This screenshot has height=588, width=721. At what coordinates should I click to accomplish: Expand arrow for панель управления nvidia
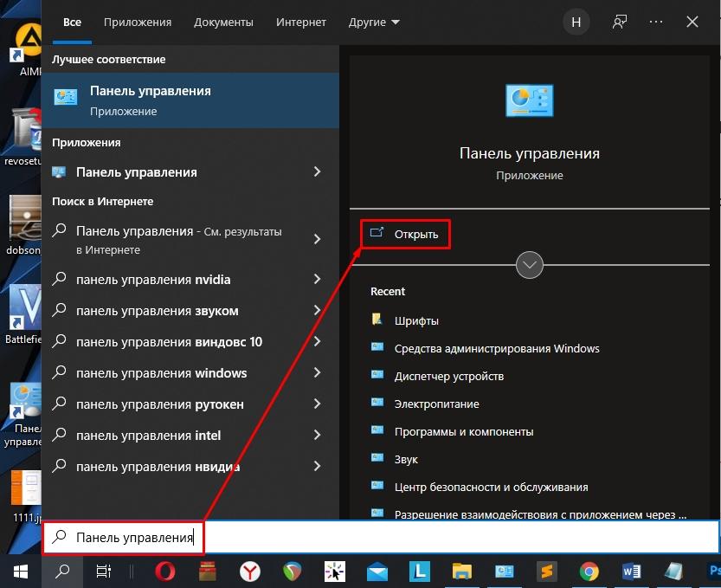click(318, 279)
